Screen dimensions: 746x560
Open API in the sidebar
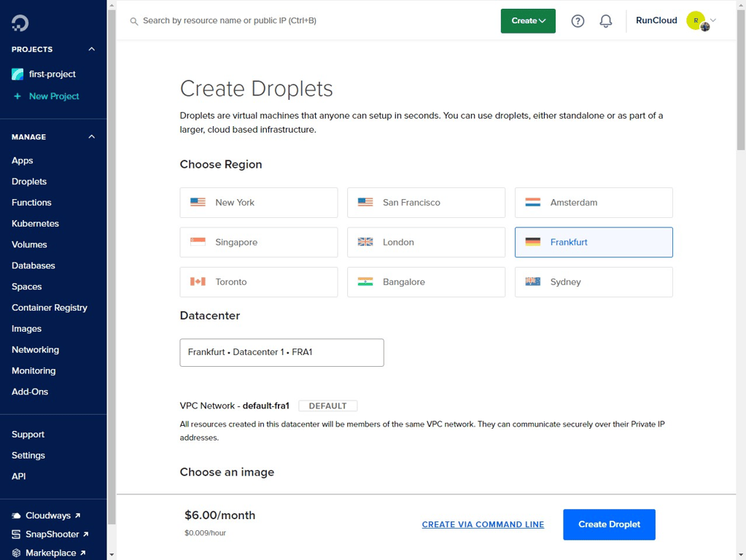tap(18, 476)
